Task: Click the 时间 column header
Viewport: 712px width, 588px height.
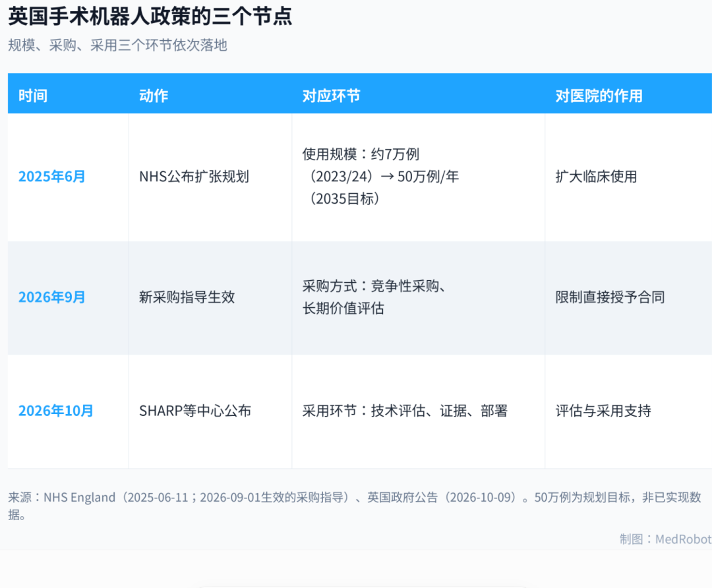Action: (x=33, y=96)
